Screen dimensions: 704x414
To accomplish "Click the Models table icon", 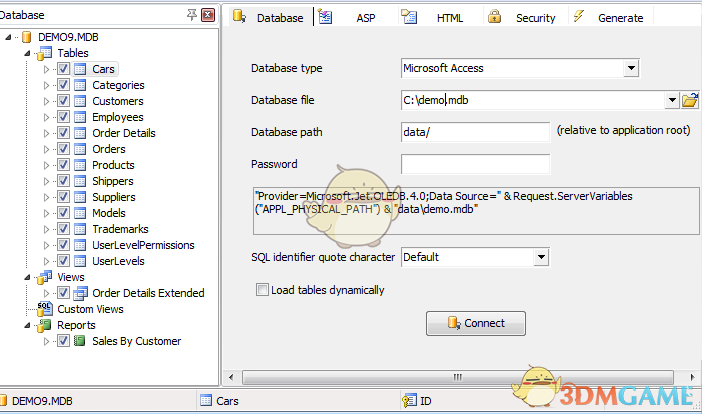I will click(80, 213).
